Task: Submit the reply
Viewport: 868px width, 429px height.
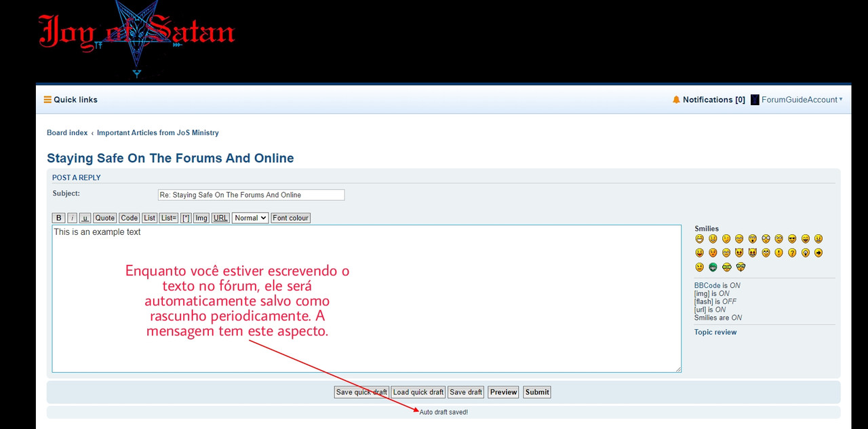Action: coord(537,392)
